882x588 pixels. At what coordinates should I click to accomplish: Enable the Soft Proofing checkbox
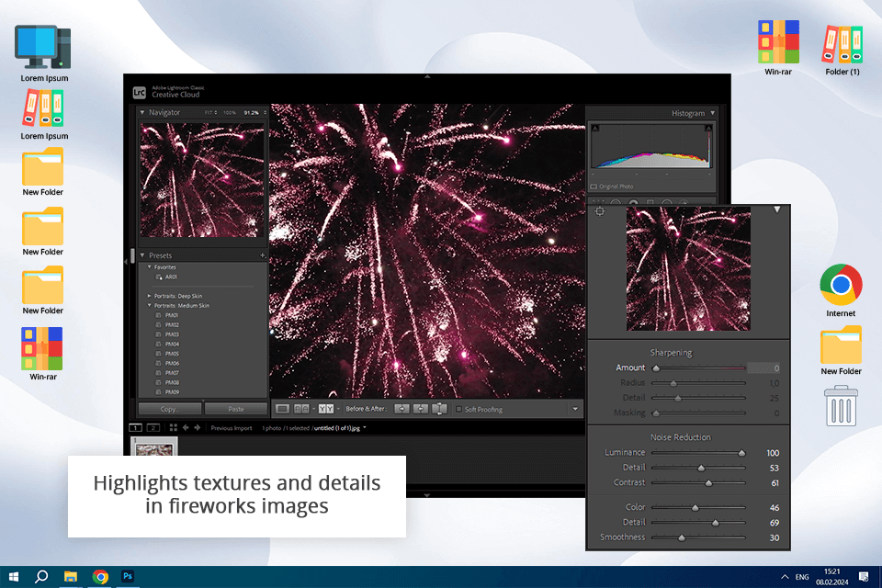(x=459, y=409)
